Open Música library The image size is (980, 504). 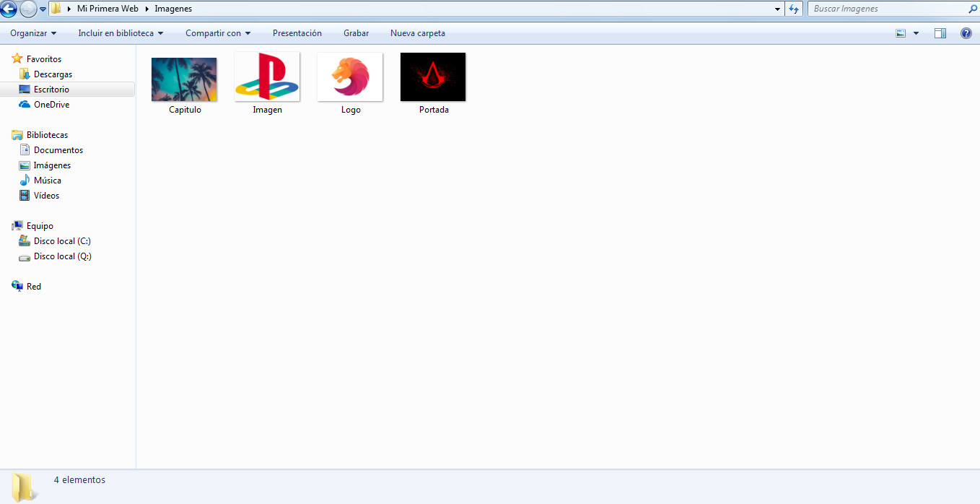[x=48, y=181]
